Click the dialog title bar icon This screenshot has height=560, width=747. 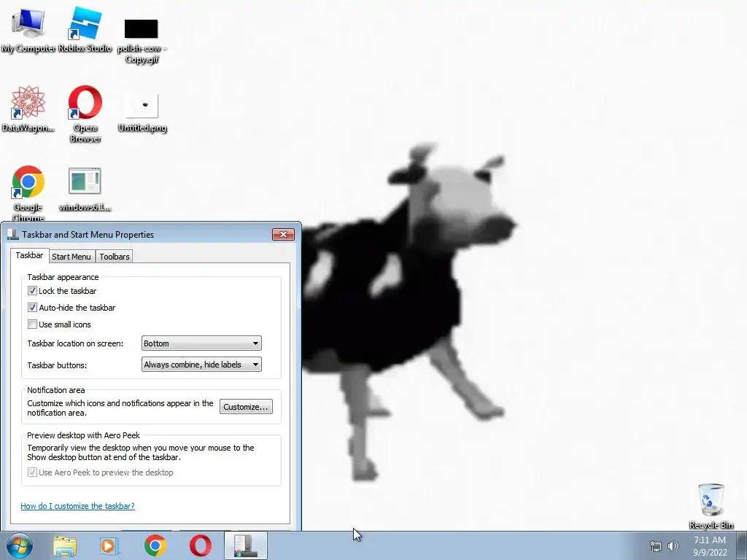(13, 234)
